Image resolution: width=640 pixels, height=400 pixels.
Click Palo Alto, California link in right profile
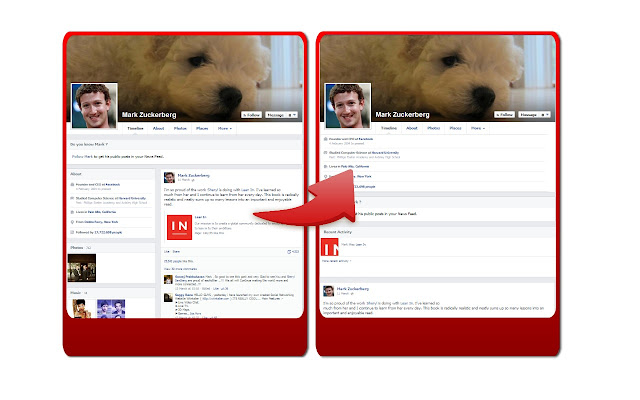(355, 167)
